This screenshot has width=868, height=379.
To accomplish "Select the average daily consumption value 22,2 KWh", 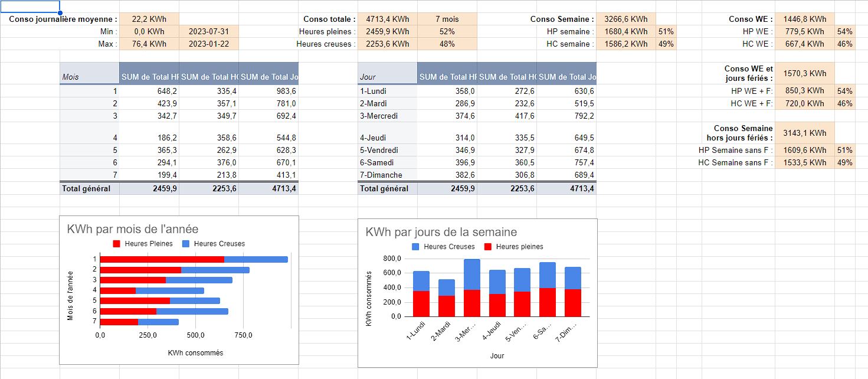I will click(149, 19).
